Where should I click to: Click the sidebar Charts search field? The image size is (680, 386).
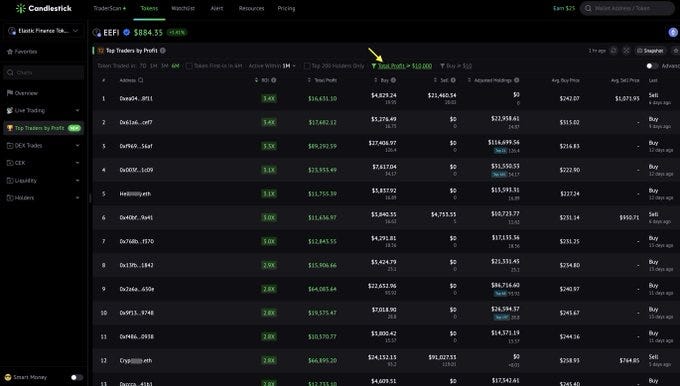(43, 72)
